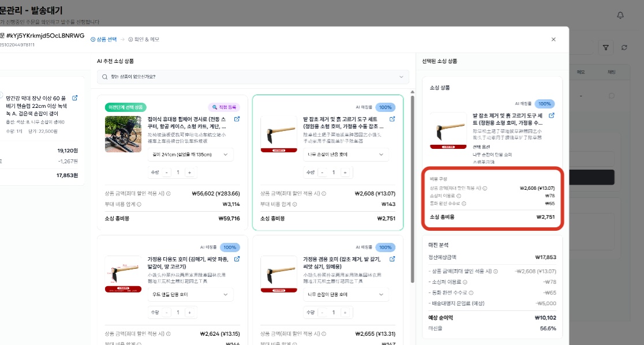Click wheelchair ramp product thumbnail

[123, 134]
